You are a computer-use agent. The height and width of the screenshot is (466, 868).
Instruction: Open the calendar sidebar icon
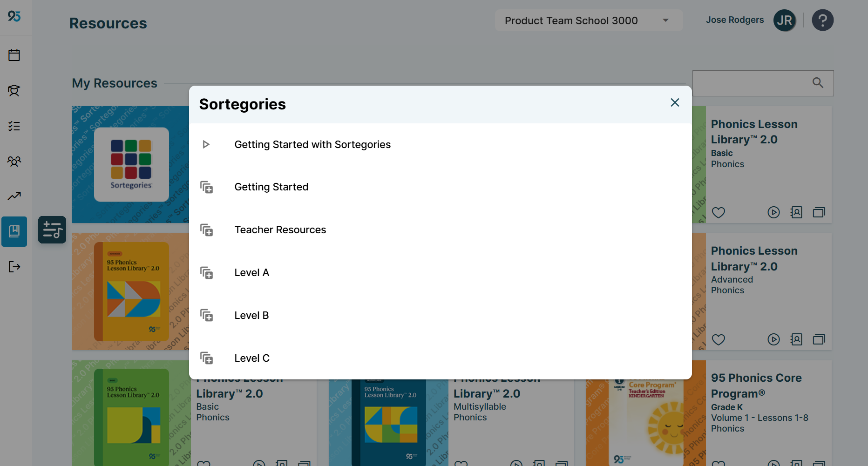pos(14,55)
